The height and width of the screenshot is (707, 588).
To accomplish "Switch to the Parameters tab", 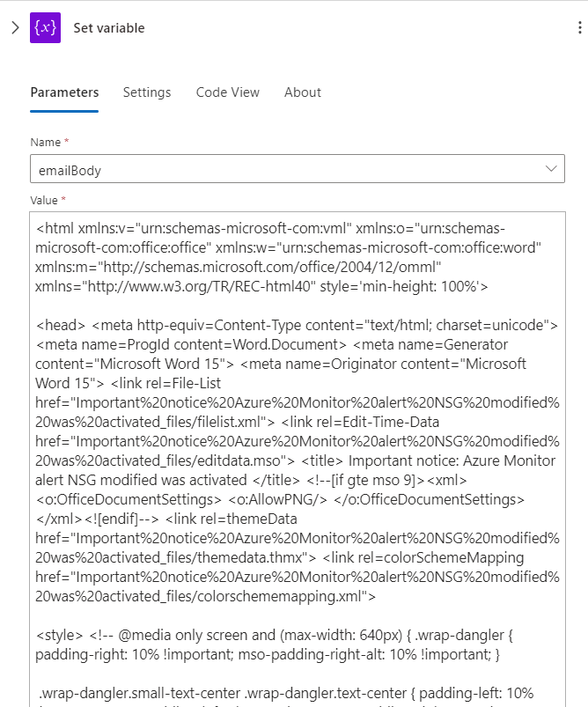I will 64,92.
